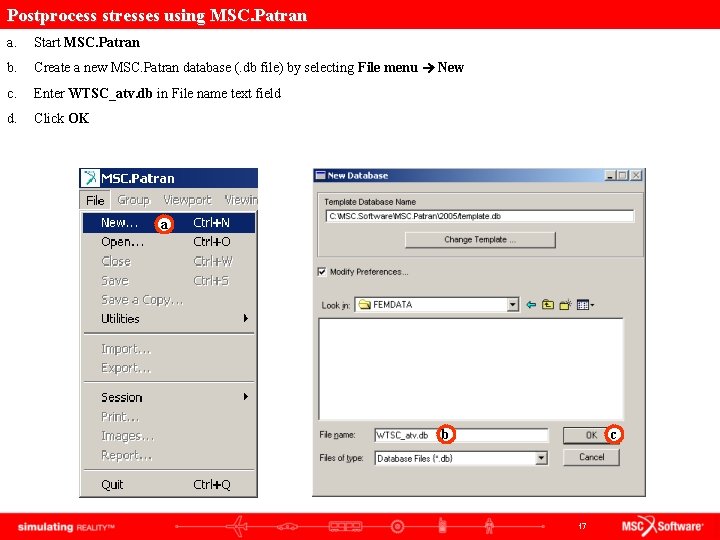Open the Viewing menu

[x=241, y=200]
